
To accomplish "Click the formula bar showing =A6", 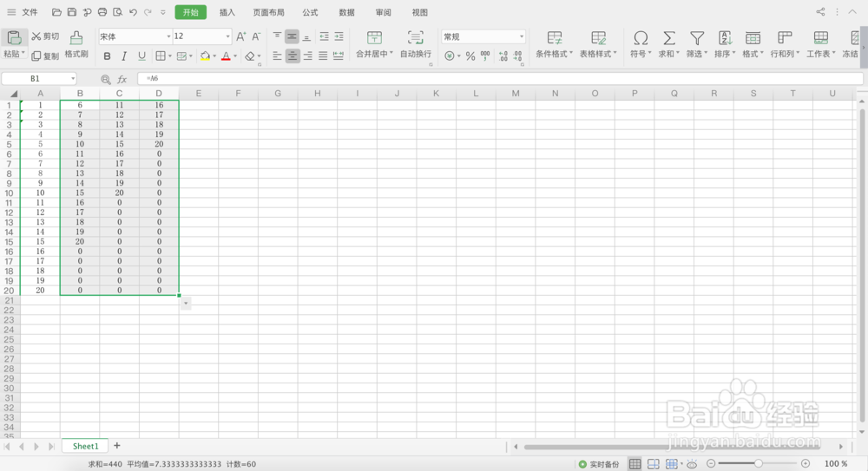I will (500, 79).
